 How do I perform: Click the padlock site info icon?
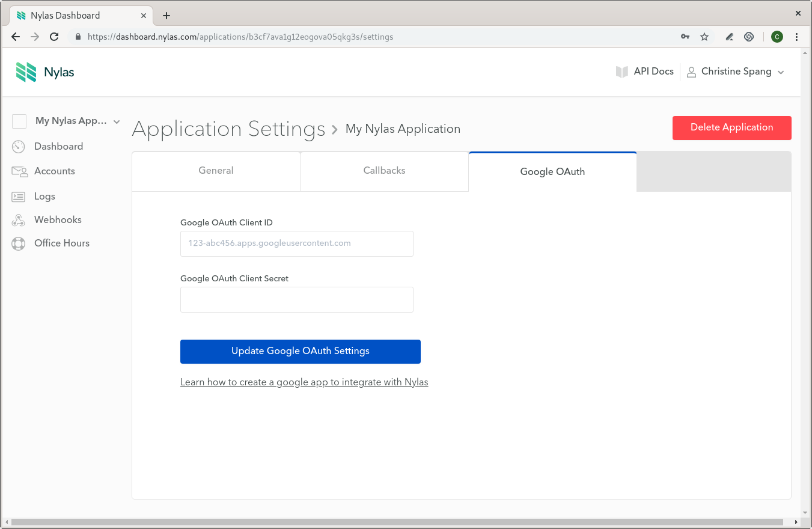pos(78,37)
